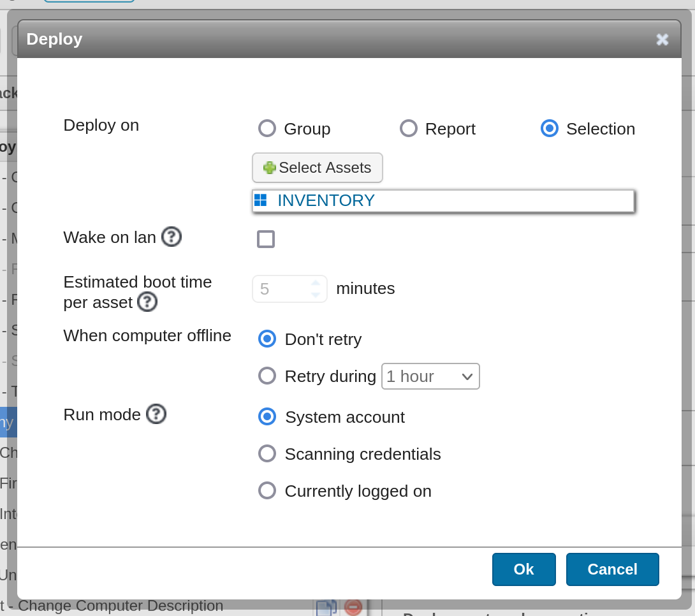Select the Group deploy option
The image size is (695, 616).
pyautogui.click(x=267, y=129)
